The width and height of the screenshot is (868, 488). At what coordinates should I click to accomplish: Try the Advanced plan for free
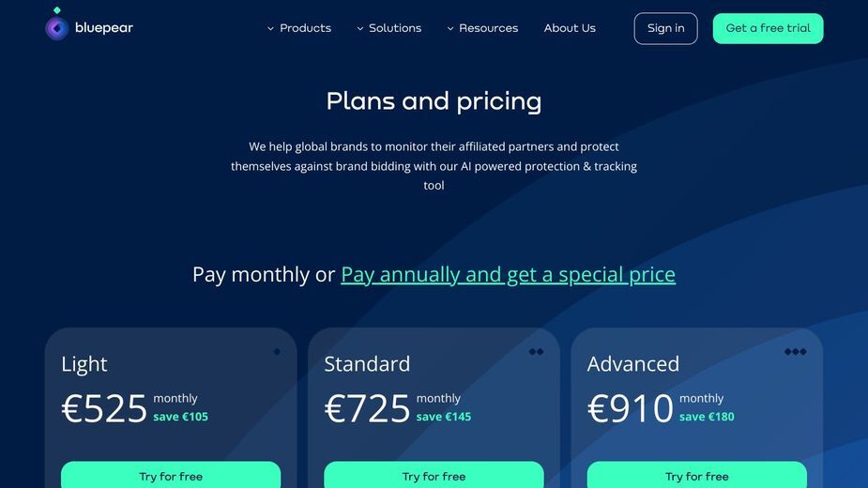coord(696,475)
